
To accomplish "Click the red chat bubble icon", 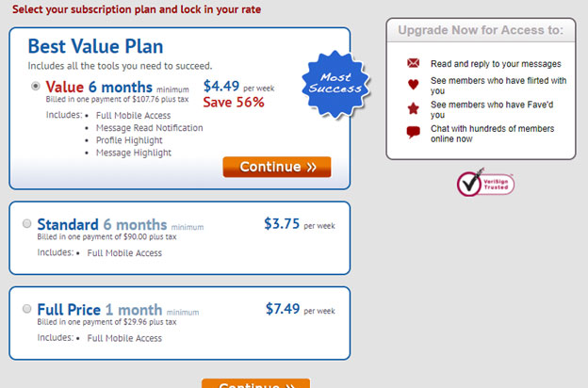I will [414, 133].
